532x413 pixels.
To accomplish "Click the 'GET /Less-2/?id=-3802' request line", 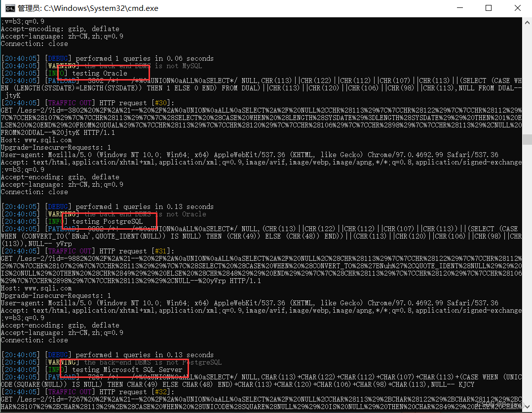I will point(261,110).
